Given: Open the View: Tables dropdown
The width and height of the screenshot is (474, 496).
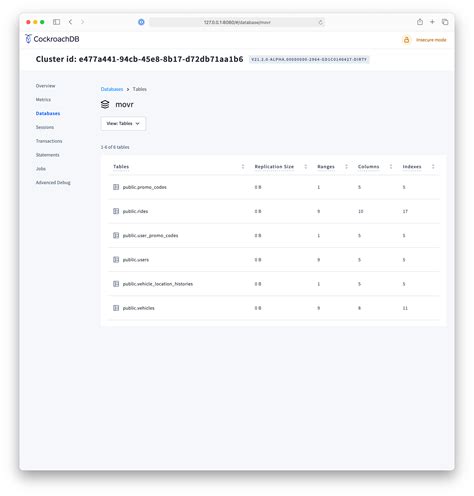Looking at the screenshot, I should coord(123,123).
